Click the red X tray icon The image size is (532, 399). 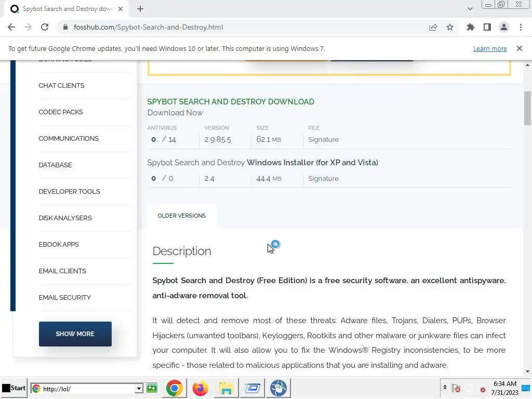pyautogui.click(x=483, y=390)
